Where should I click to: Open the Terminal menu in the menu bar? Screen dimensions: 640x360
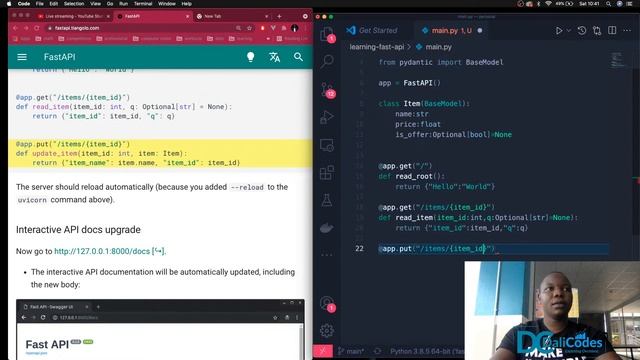coord(143,4)
